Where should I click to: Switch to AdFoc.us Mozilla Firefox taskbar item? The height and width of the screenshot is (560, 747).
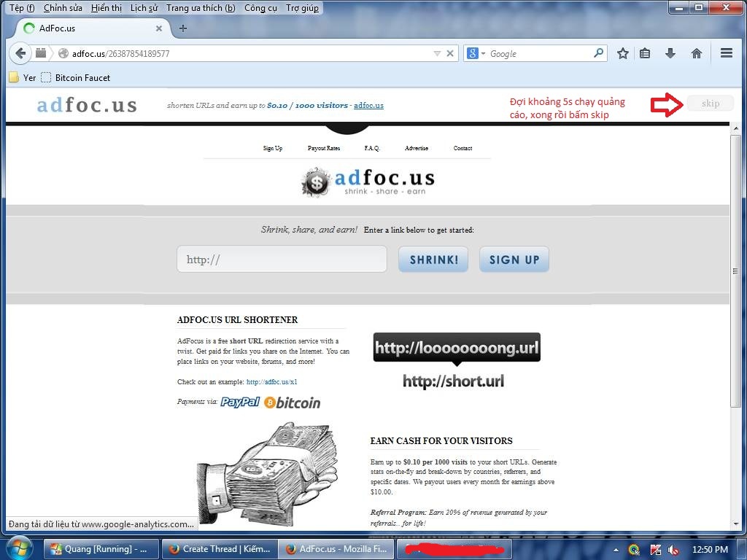pos(336,549)
